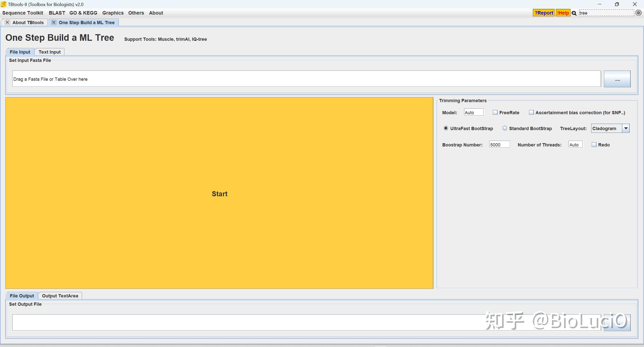Enable the FreeRate checkbox
The width and height of the screenshot is (644, 347).
(x=495, y=112)
